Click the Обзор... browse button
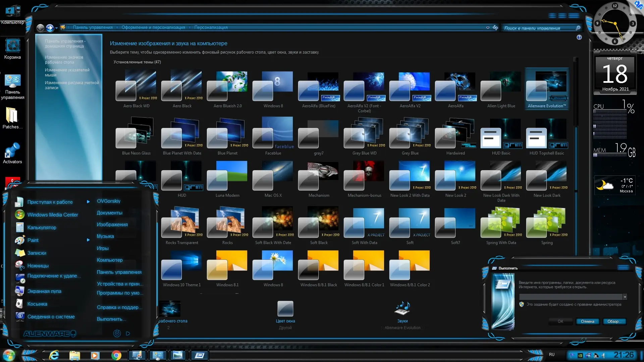 click(x=614, y=321)
